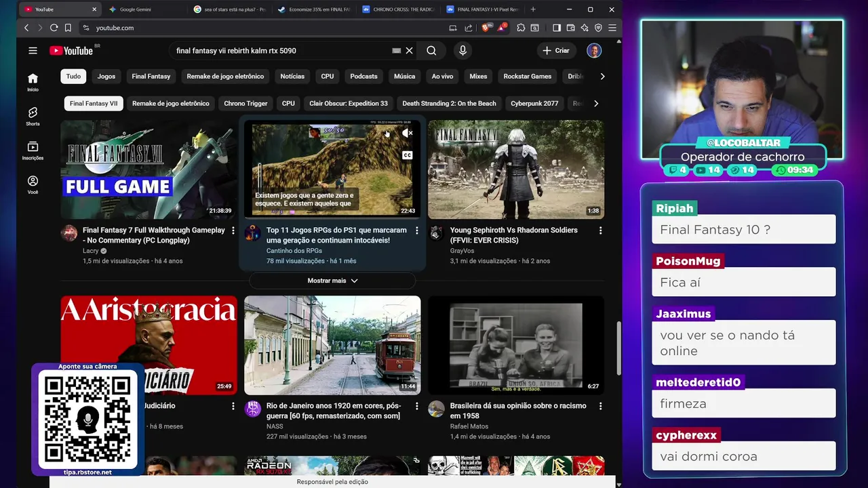Viewport: 868px width, 488px height.
Task: Share this page from the address bar
Action: click(x=469, y=28)
